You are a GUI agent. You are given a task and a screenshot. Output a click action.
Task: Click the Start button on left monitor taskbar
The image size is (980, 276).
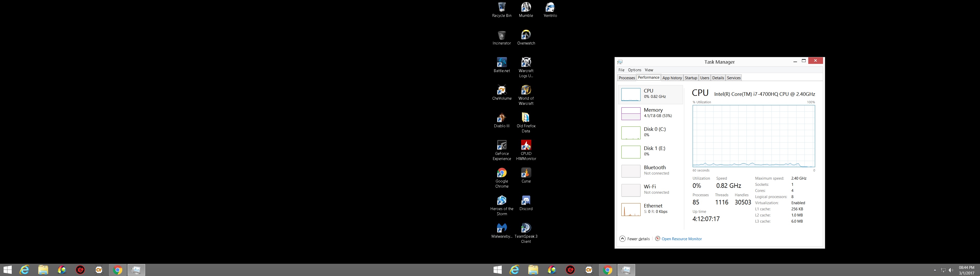click(x=7, y=270)
